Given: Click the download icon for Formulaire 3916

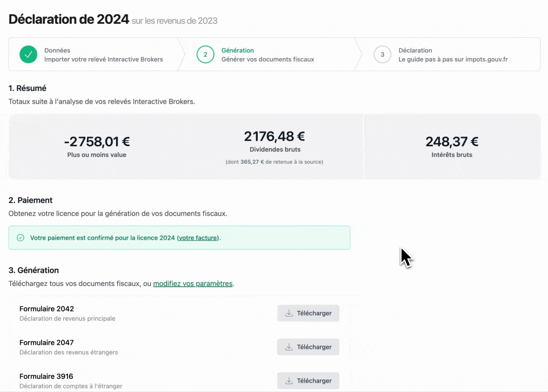Looking at the screenshot, I should [289, 381].
